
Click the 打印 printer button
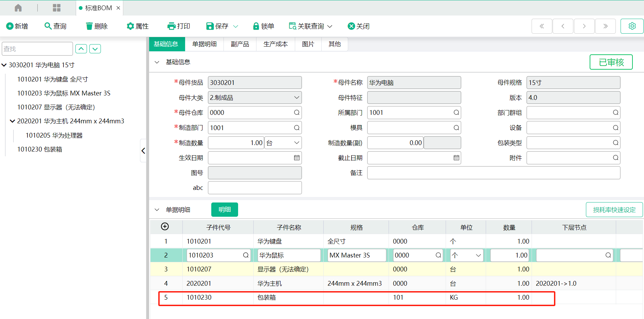tap(179, 26)
